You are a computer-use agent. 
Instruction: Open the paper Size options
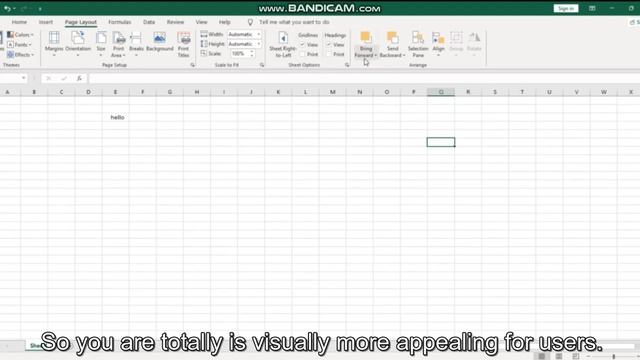101,44
